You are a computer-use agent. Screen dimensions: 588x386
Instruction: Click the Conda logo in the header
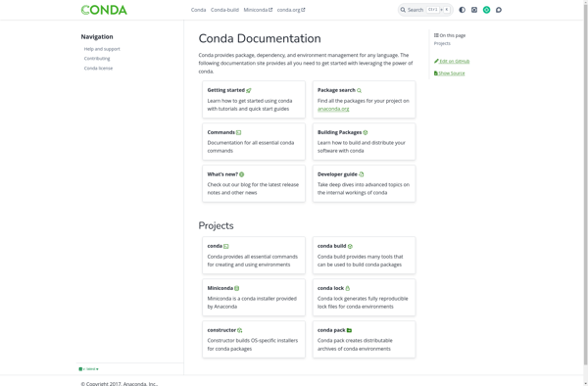104,10
